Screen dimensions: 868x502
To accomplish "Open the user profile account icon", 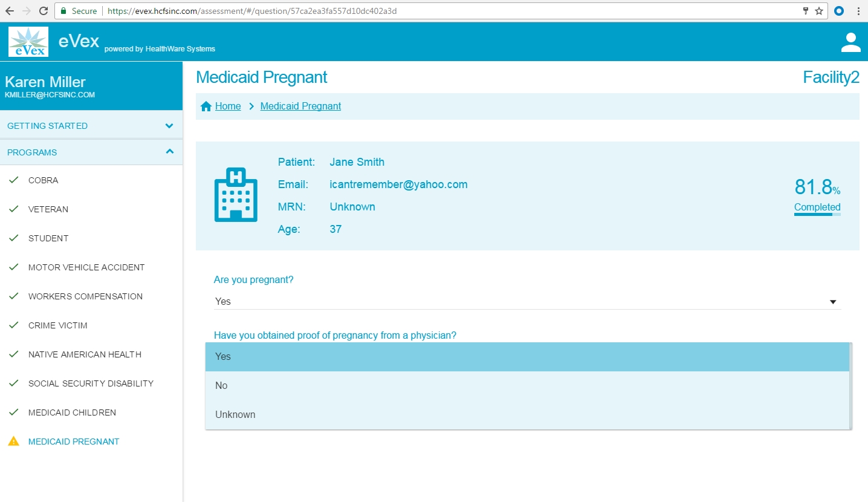I will [850, 42].
